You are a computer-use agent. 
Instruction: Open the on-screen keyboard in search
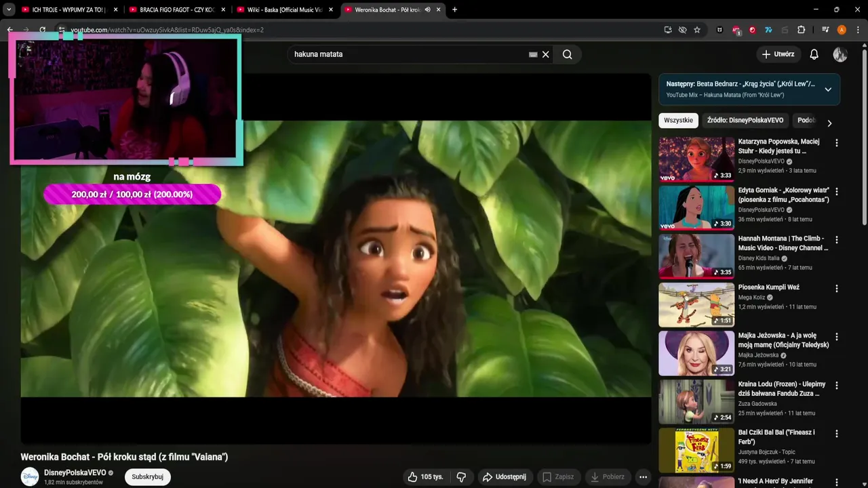click(x=533, y=54)
